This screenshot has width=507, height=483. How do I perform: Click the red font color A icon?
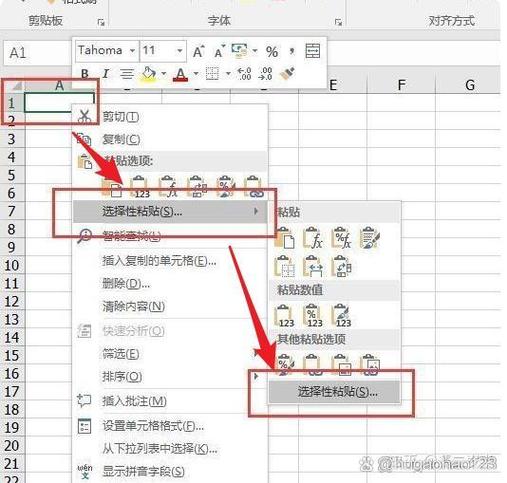click(x=180, y=74)
